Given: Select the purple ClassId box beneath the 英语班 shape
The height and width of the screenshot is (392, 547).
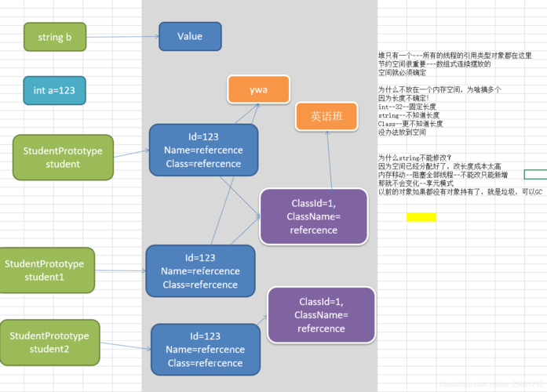Looking at the screenshot, I should pos(314,216).
